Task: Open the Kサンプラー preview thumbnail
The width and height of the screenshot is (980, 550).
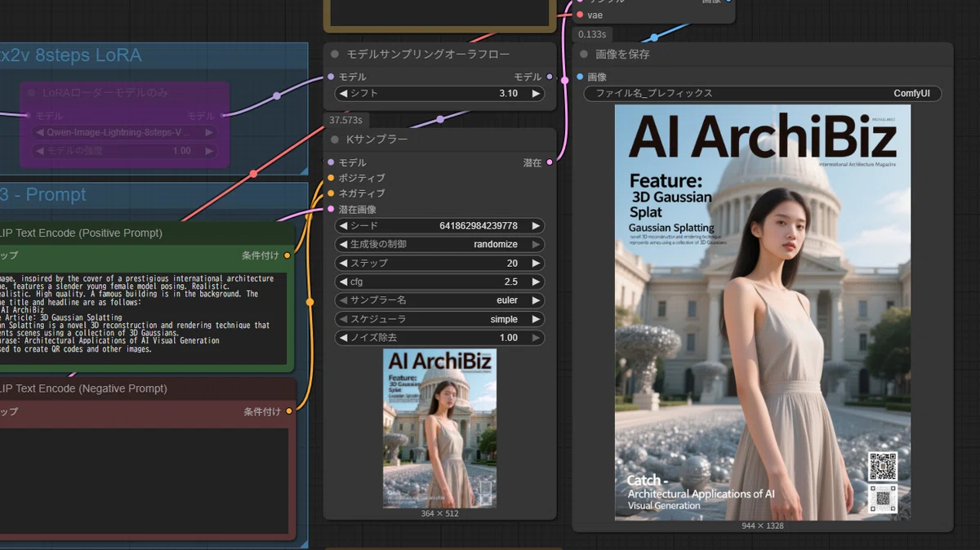Action: click(439, 428)
